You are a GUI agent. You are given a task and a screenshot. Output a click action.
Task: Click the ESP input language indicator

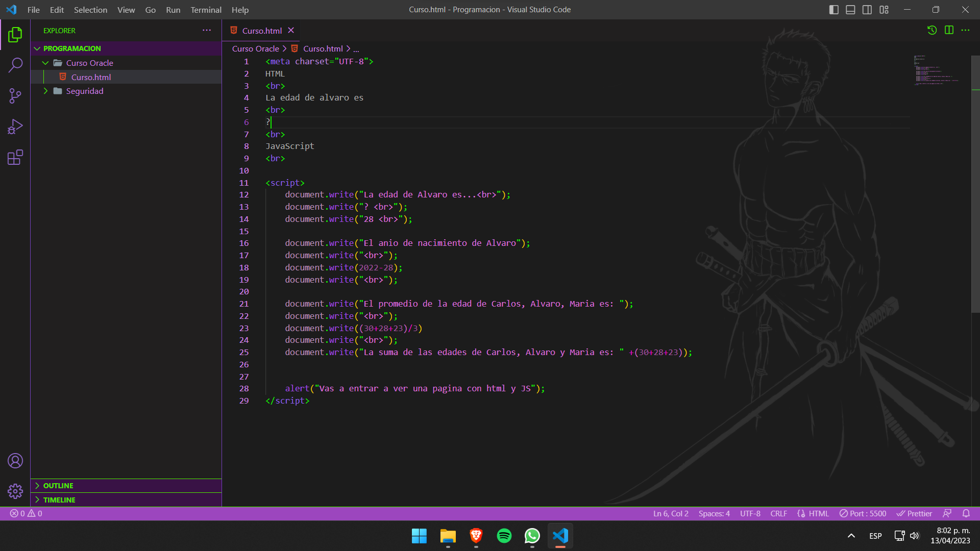[875, 536]
